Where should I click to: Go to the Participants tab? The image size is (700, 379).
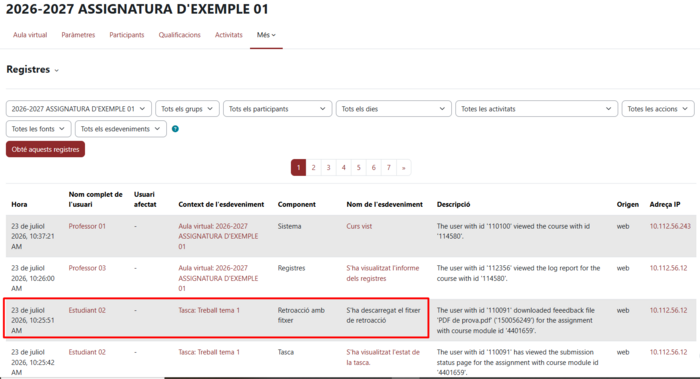point(127,35)
